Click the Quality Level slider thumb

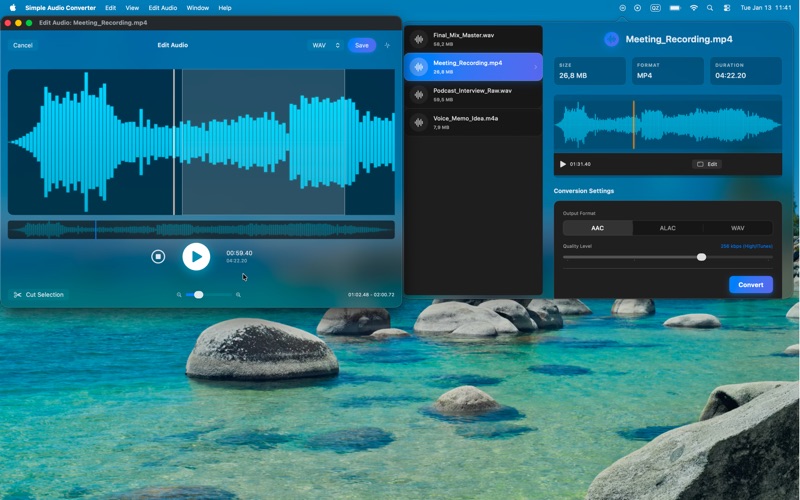tap(702, 257)
